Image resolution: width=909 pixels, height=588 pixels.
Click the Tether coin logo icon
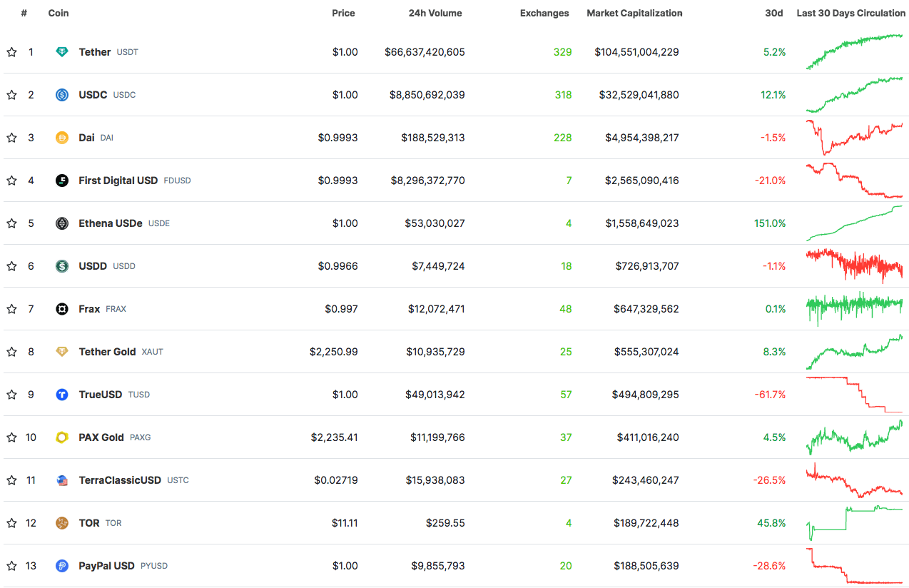(62, 52)
